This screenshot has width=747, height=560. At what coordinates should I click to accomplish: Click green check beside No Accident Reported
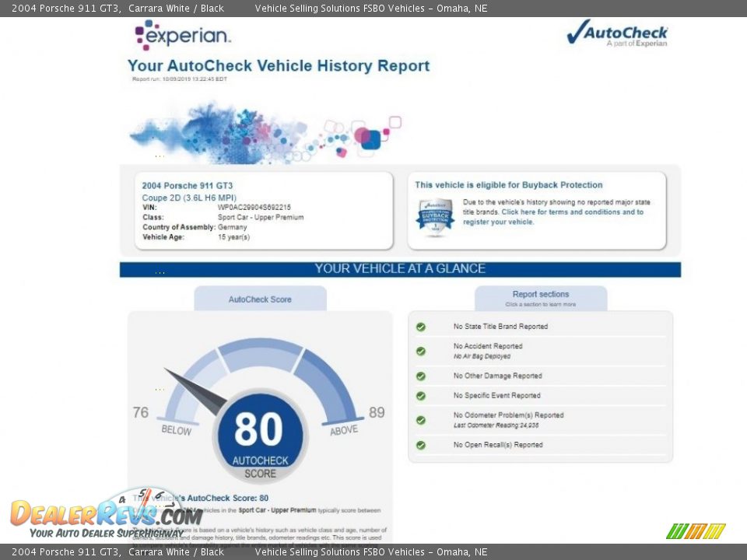coord(421,351)
